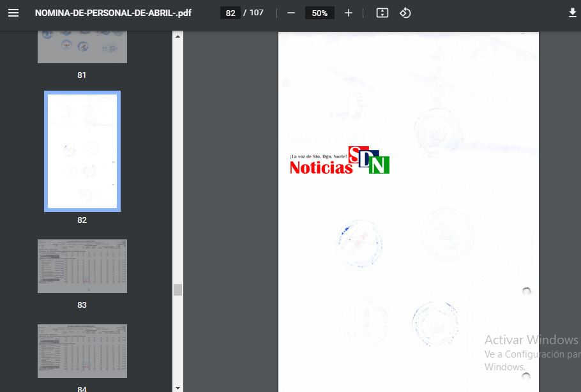Select the highlighted page 82 thumbnail

[82, 151]
